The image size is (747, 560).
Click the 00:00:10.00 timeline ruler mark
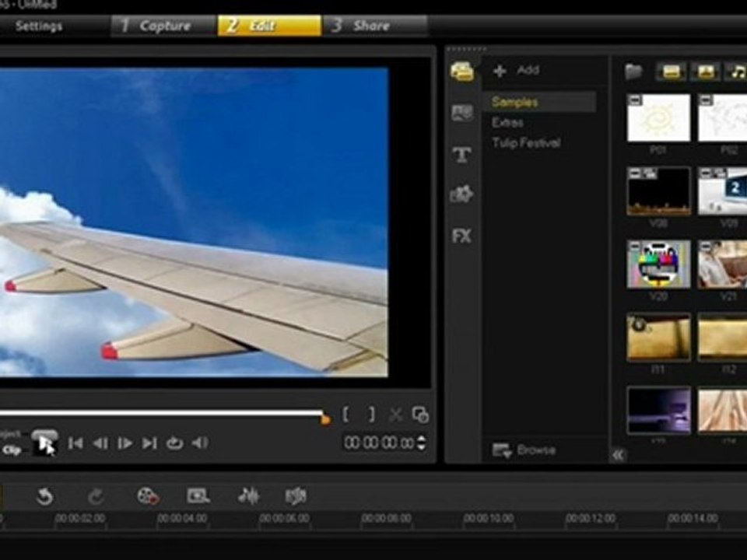point(489,518)
